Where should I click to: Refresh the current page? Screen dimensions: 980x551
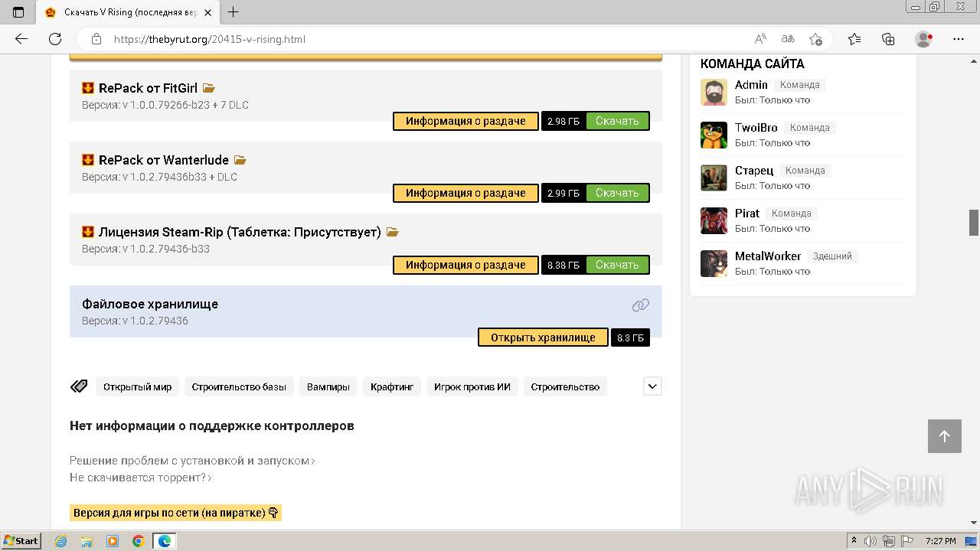click(x=55, y=39)
